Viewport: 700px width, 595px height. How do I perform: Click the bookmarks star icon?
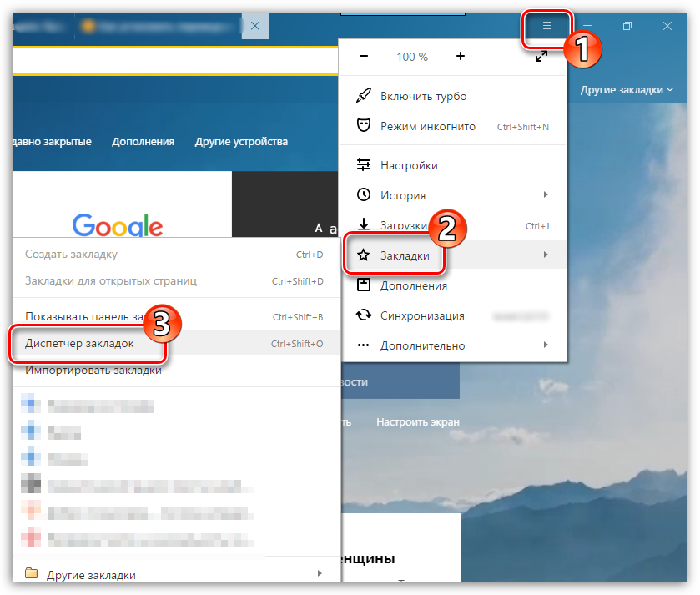coord(364,255)
